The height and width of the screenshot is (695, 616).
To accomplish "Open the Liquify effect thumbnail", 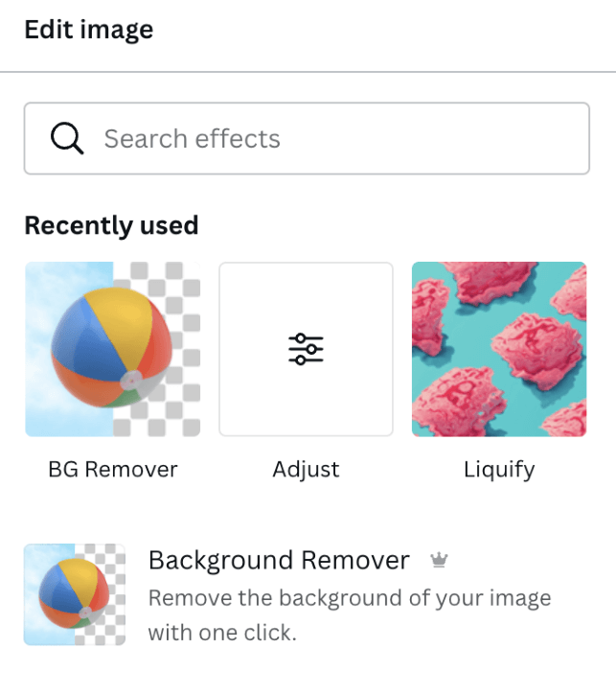I will pyautogui.click(x=499, y=349).
